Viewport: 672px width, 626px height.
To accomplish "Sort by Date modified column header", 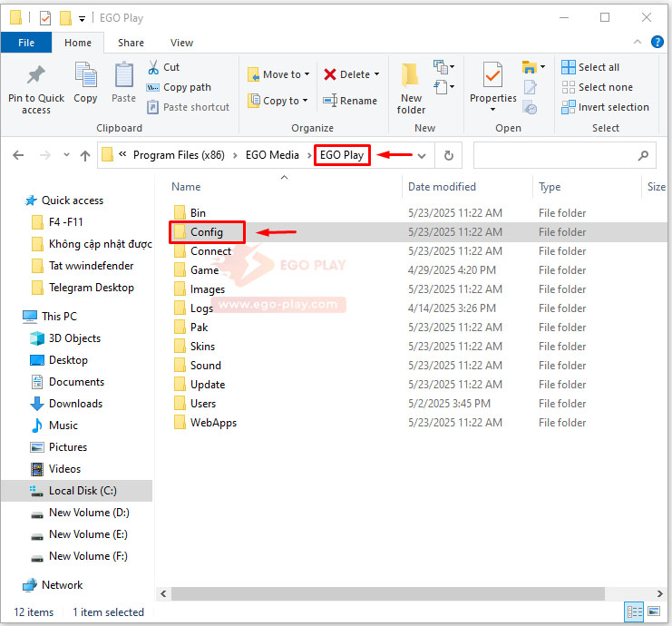I will [x=442, y=187].
